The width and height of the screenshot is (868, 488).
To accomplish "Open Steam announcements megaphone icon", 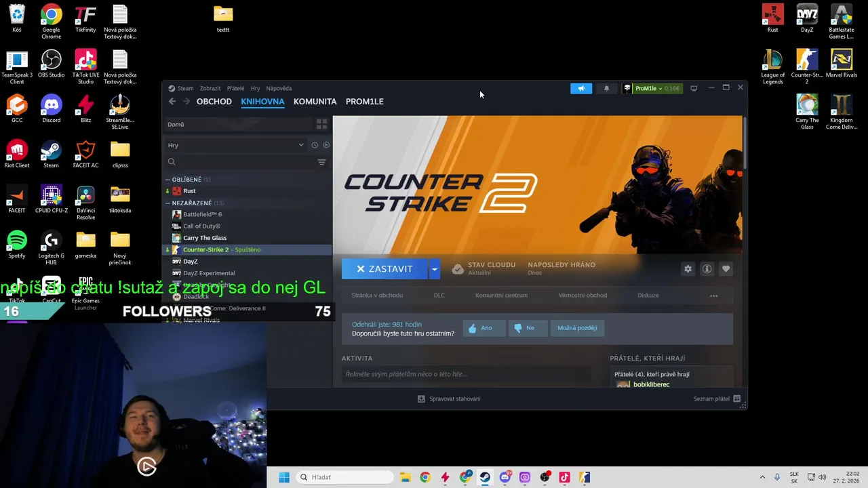I will [581, 88].
